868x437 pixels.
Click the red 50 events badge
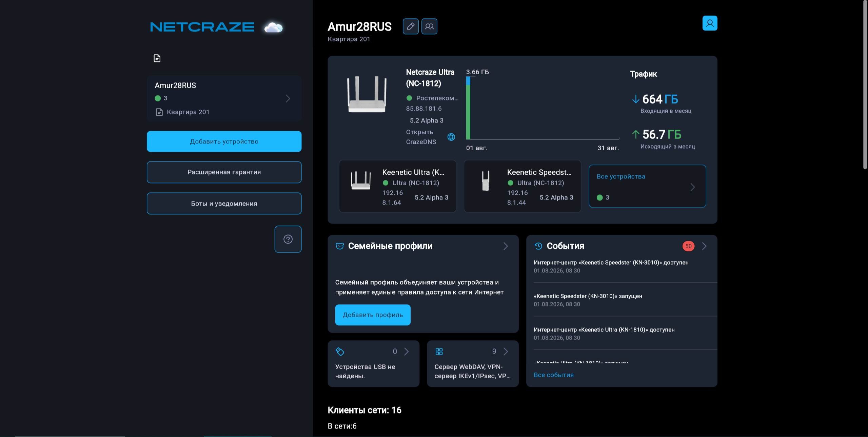(688, 246)
